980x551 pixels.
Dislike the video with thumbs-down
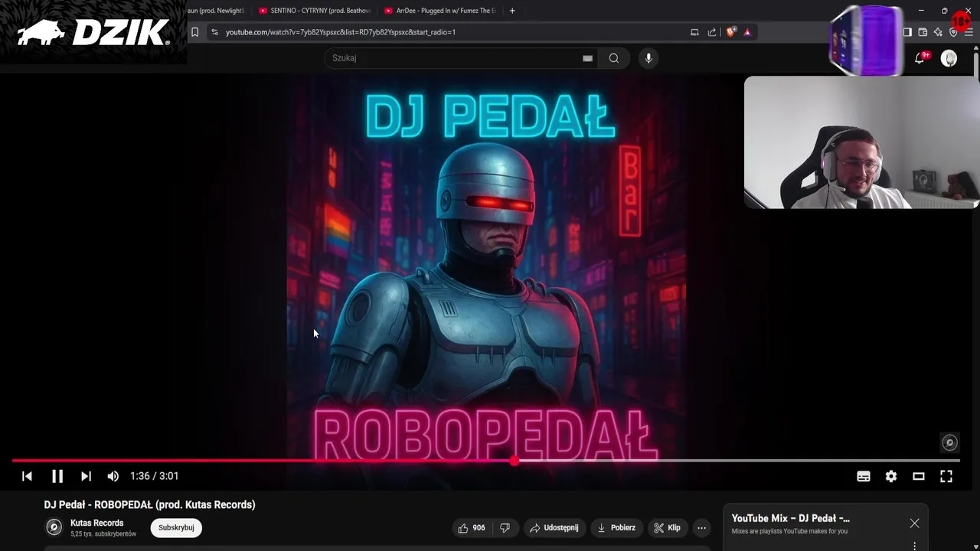[505, 527]
